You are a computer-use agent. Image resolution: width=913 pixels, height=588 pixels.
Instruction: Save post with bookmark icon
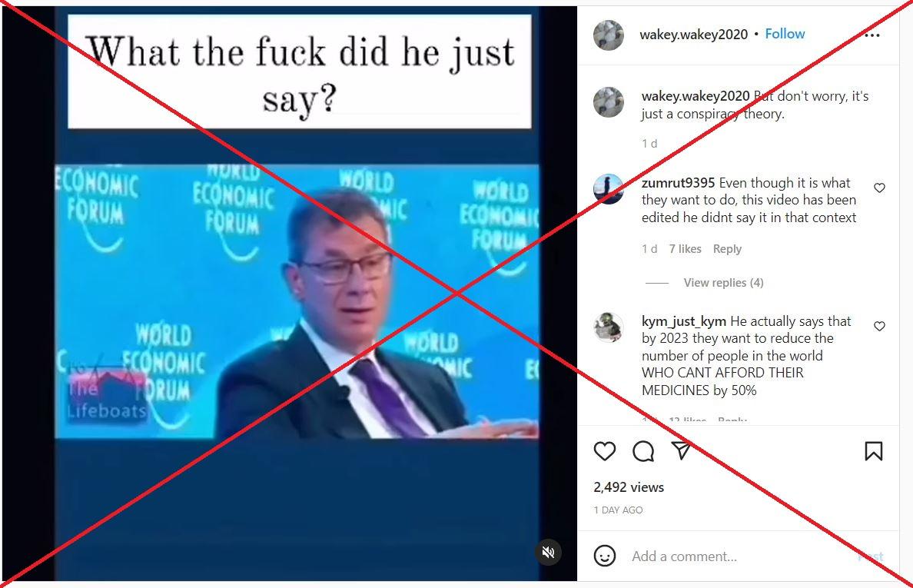point(873,451)
